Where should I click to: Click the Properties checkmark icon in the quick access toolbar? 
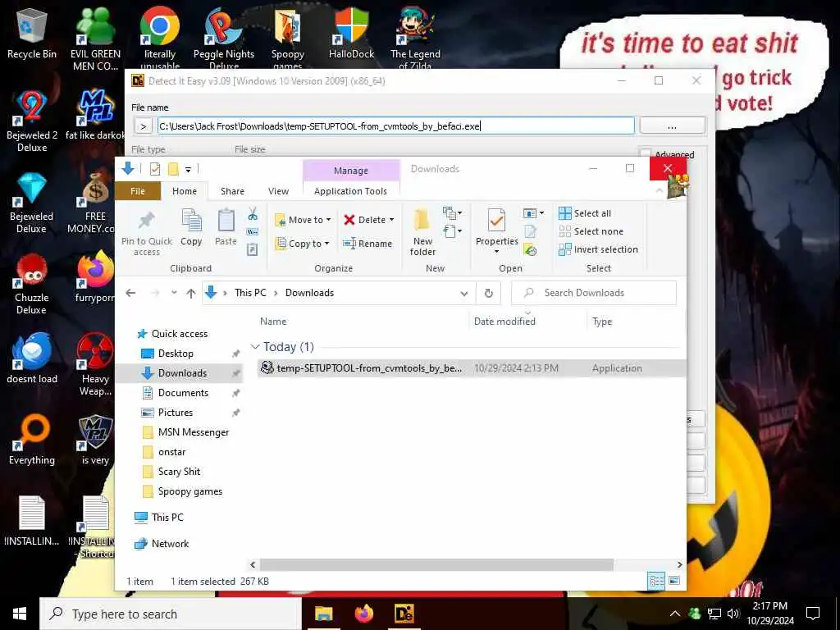155,169
